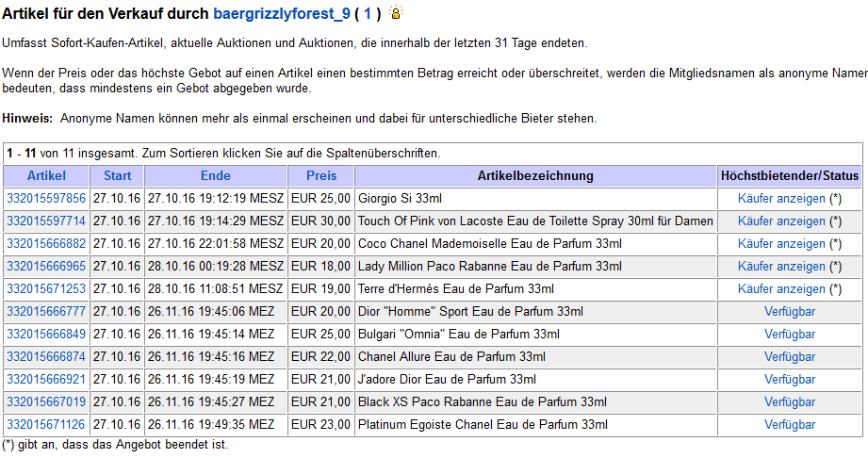Open feedback score (1) link

click(x=367, y=14)
